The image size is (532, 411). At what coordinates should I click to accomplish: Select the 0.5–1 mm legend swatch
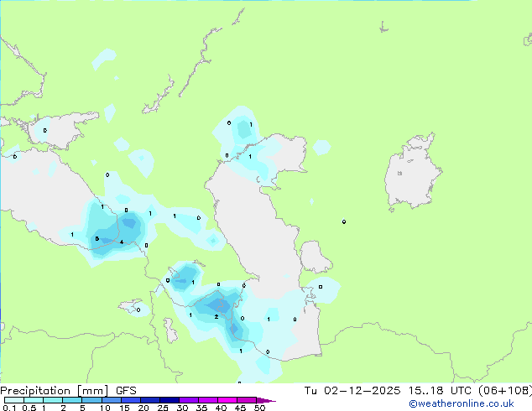click(34, 400)
